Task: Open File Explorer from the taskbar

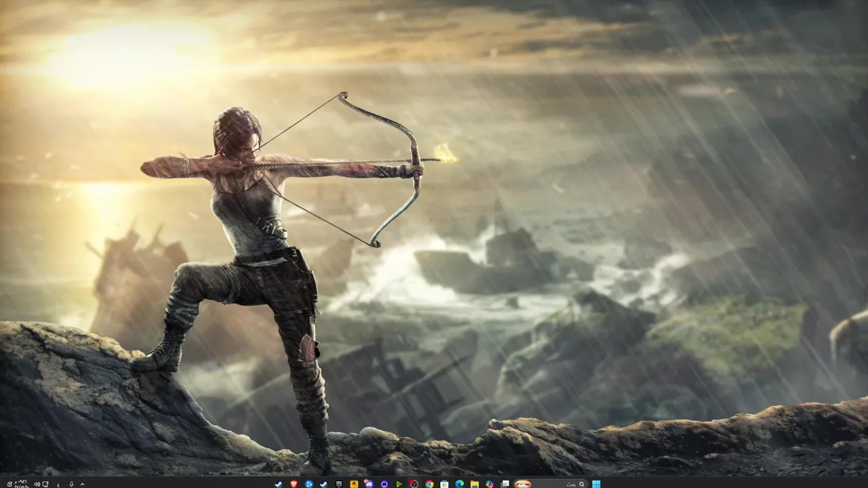Action: (x=474, y=484)
